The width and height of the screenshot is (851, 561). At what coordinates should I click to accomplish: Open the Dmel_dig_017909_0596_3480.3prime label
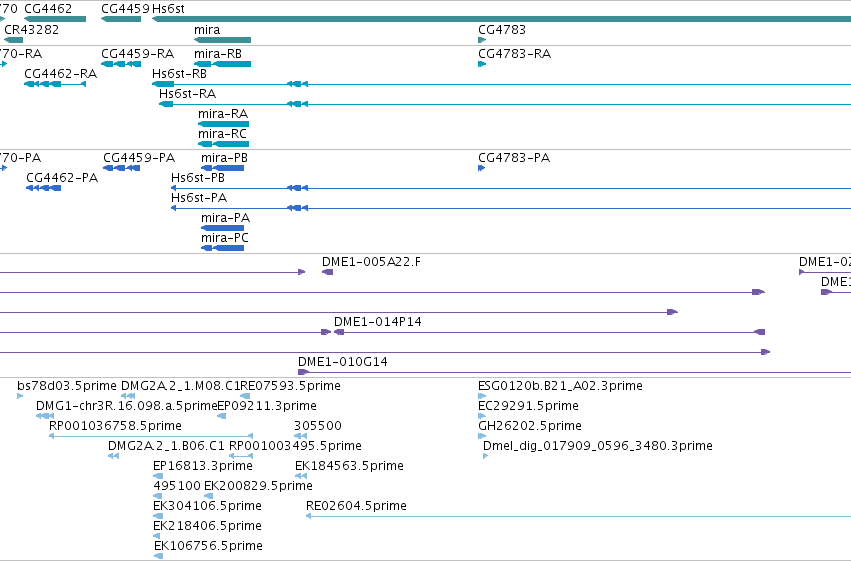coord(598,446)
